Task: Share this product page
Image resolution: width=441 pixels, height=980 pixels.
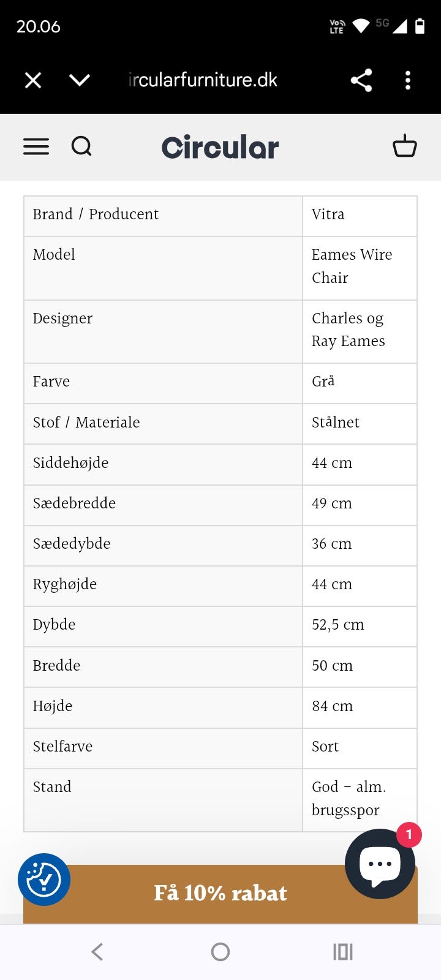Action: click(361, 80)
